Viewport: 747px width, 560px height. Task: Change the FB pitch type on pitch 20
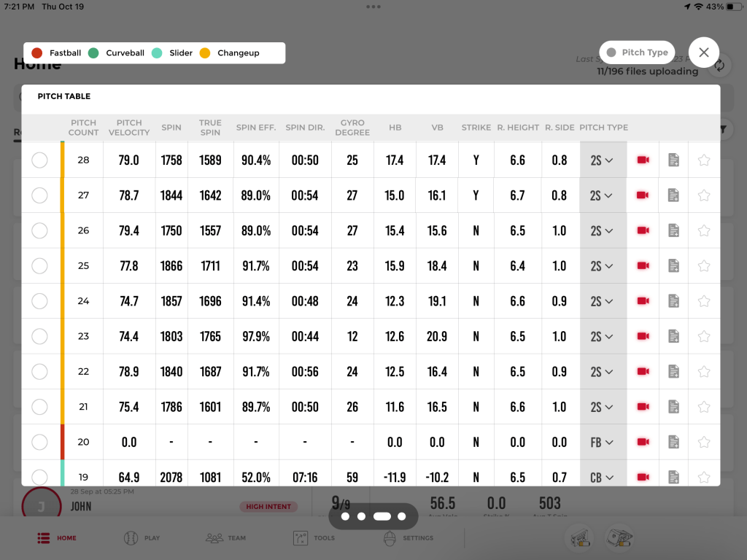pos(603,442)
